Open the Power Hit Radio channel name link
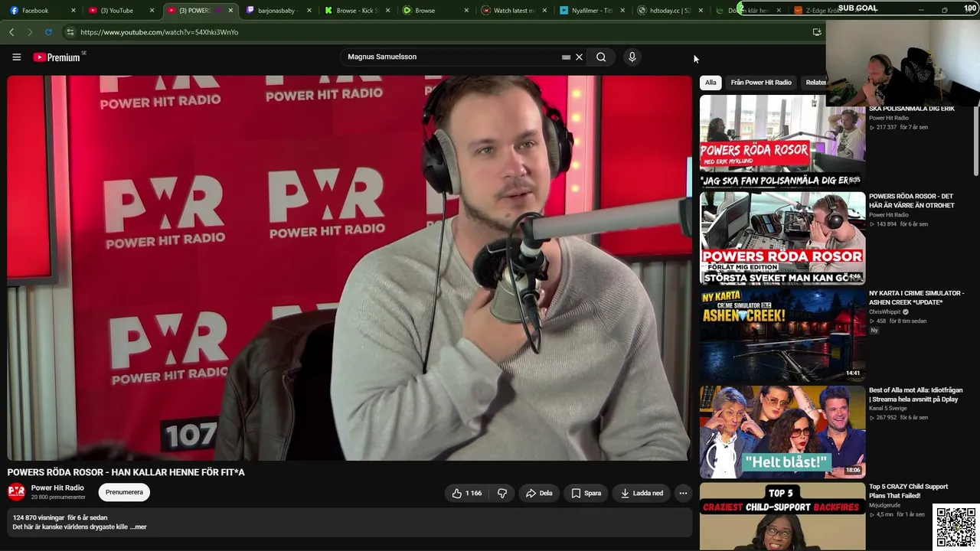 (x=57, y=488)
